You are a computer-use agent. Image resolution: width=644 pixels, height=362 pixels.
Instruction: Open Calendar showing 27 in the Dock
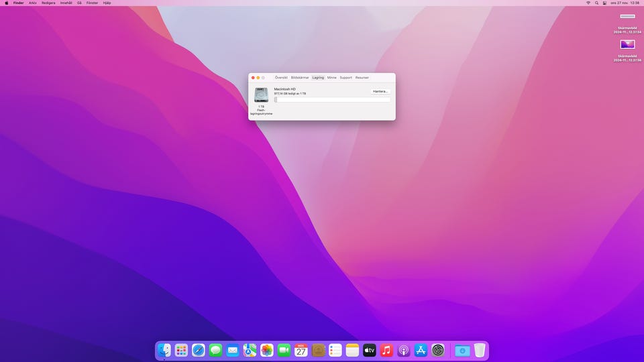click(x=301, y=350)
